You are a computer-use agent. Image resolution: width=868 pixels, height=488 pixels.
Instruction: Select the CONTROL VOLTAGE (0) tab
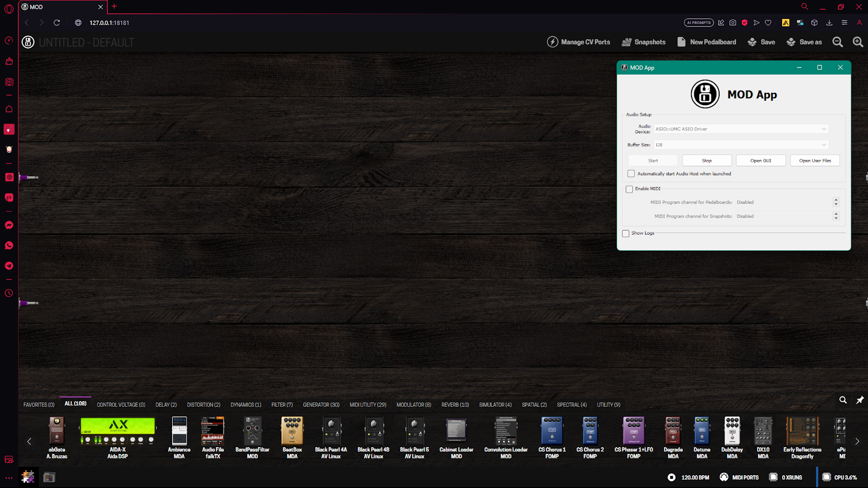pyautogui.click(x=121, y=405)
